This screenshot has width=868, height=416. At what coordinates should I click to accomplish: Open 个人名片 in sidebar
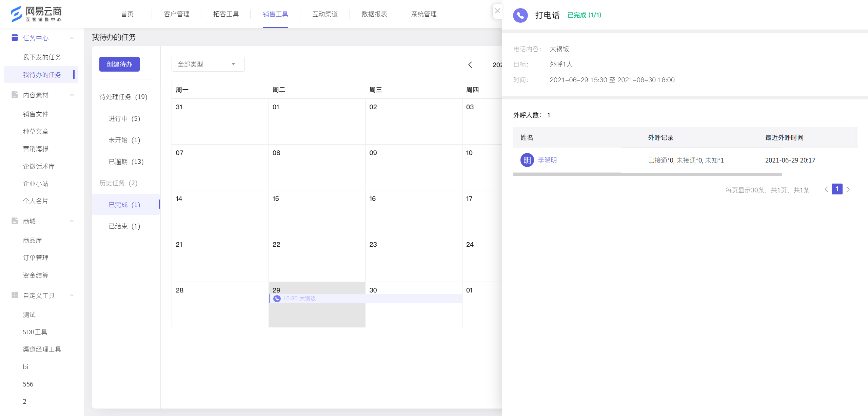[36, 201]
